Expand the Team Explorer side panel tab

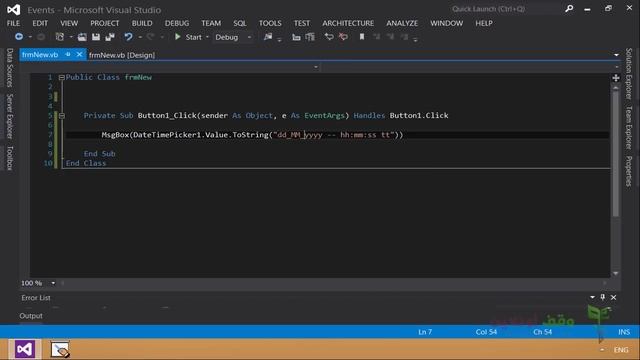pos(629,127)
